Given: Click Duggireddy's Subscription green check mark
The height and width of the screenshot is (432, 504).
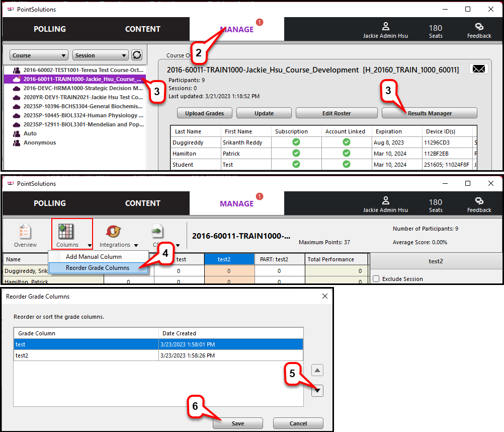Looking at the screenshot, I should pyautogui.click(x=296, y=142).
